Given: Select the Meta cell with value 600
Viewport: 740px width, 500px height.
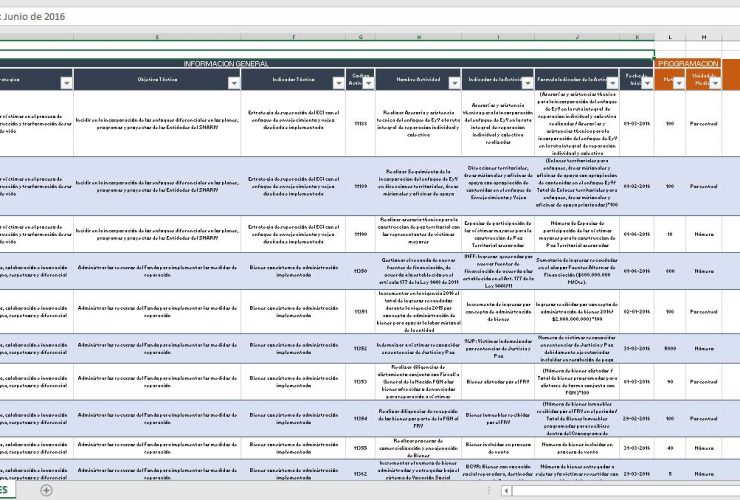Looking at the screenshot, I should point(670,271).
